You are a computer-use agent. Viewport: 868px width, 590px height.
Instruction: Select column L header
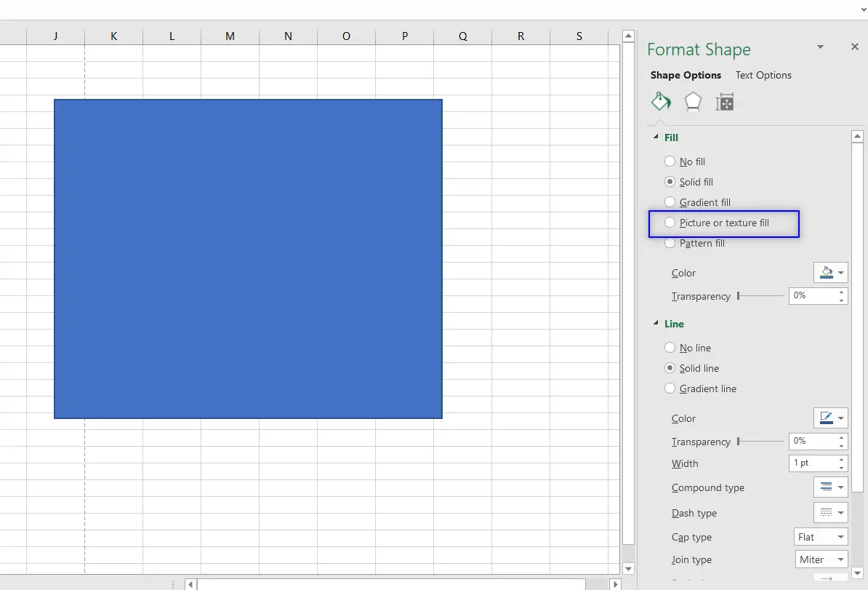coord(172,36)
